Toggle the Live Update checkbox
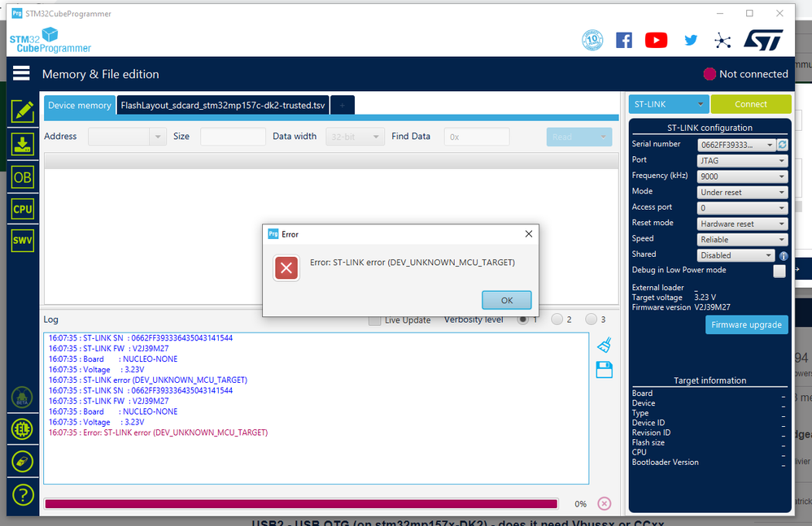812x526 pixels. (x=374, y=320)
